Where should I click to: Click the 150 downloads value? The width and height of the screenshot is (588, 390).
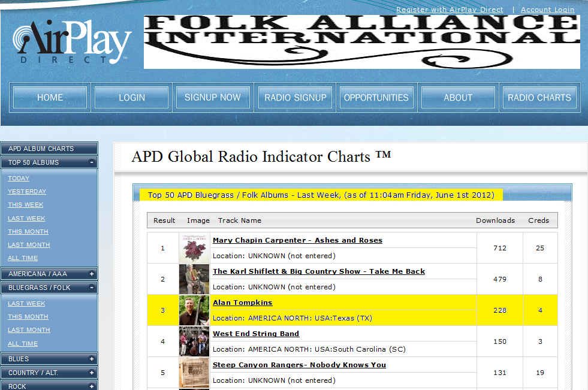[500, 341]
